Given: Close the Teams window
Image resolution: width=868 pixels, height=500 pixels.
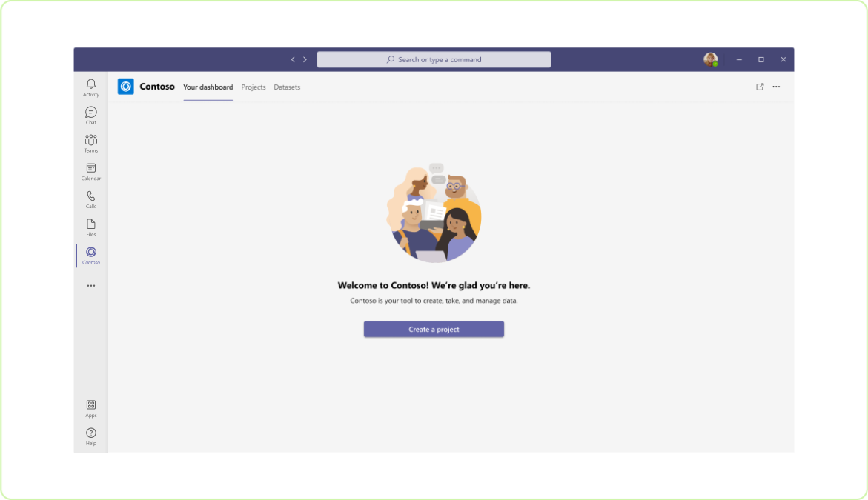Looking at the screenshot, I should 783,60.
